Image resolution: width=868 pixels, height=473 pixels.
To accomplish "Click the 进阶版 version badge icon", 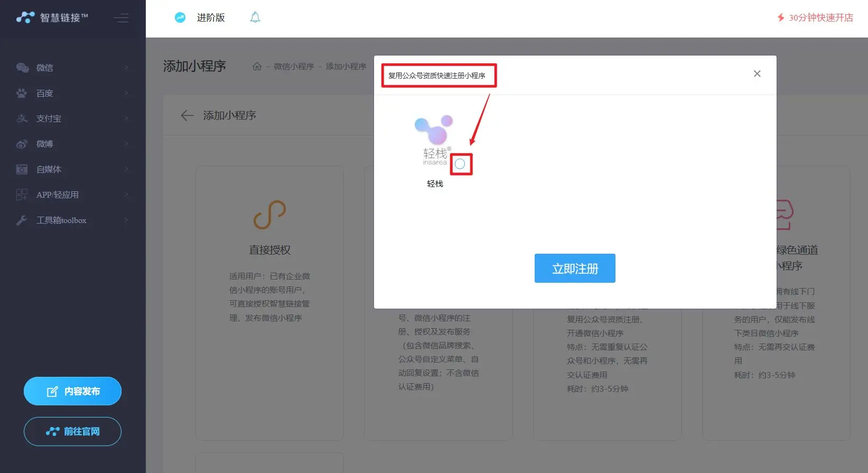I will pos(180,17).
